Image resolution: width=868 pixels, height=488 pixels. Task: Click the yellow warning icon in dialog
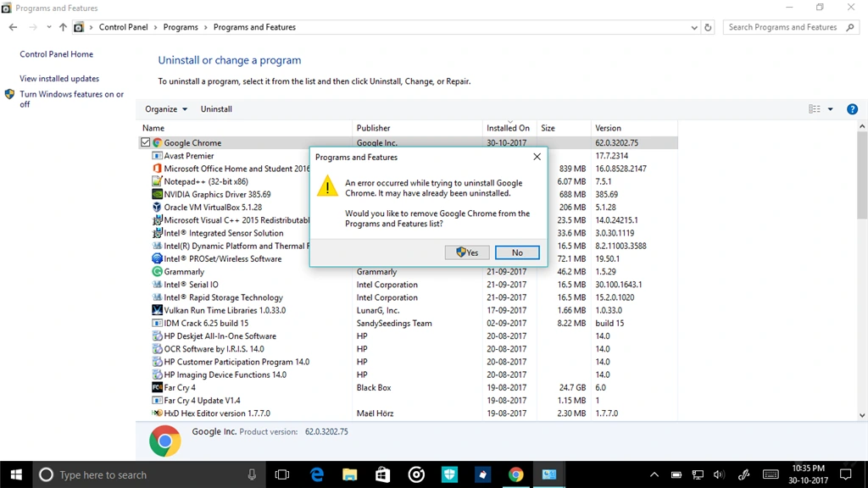click(x=328, y=186)
